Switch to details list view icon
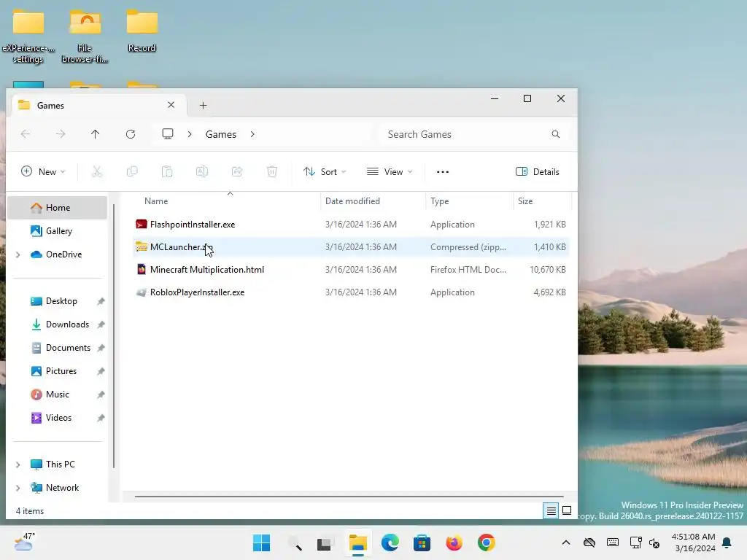This screenshot has height=560, width=747. 551,511
